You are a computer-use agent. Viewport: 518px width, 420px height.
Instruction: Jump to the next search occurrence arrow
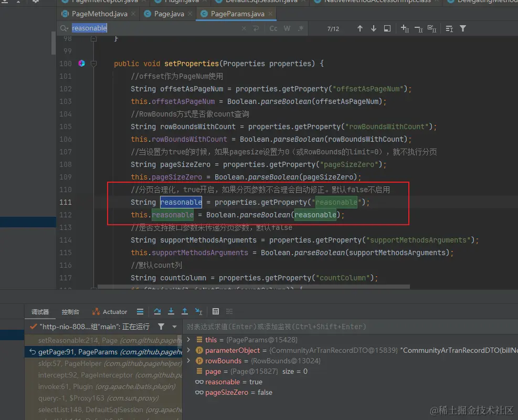click(373, 28)
